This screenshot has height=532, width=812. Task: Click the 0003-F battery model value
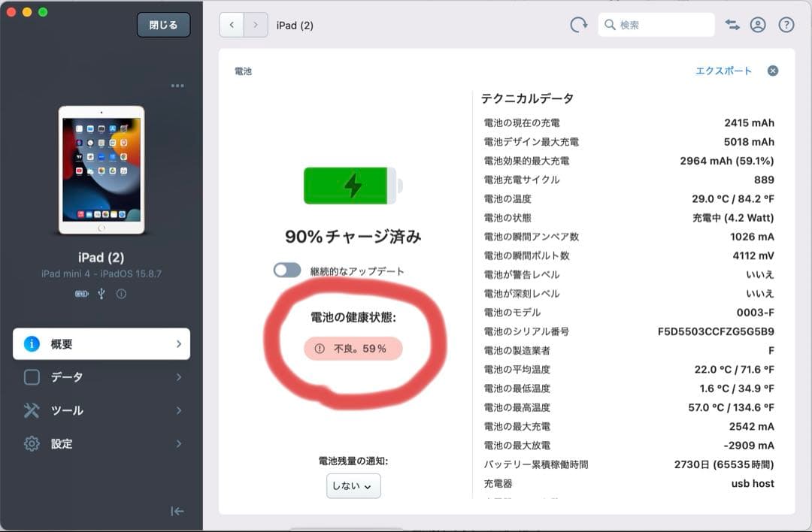755,313
